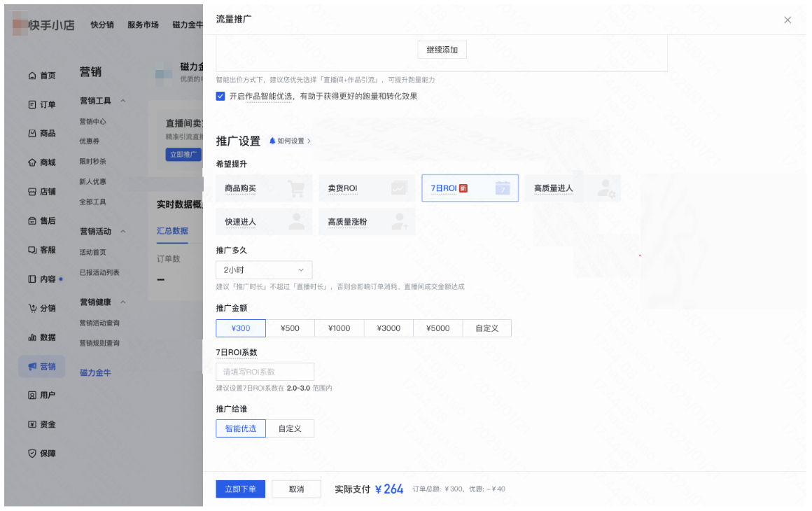Screen dimensions: 812x511
Task: Click the 立即下单 button
Action: pos(240,489)
